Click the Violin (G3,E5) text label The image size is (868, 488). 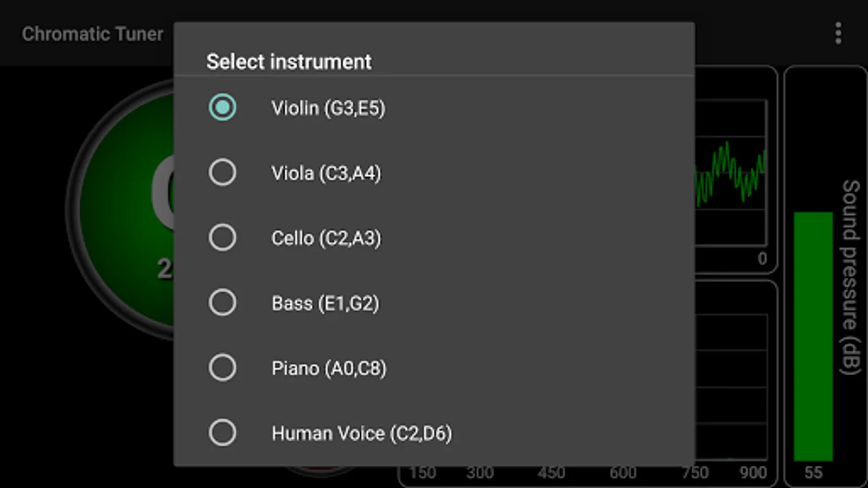pyautogui.click(x=328, y=108)
